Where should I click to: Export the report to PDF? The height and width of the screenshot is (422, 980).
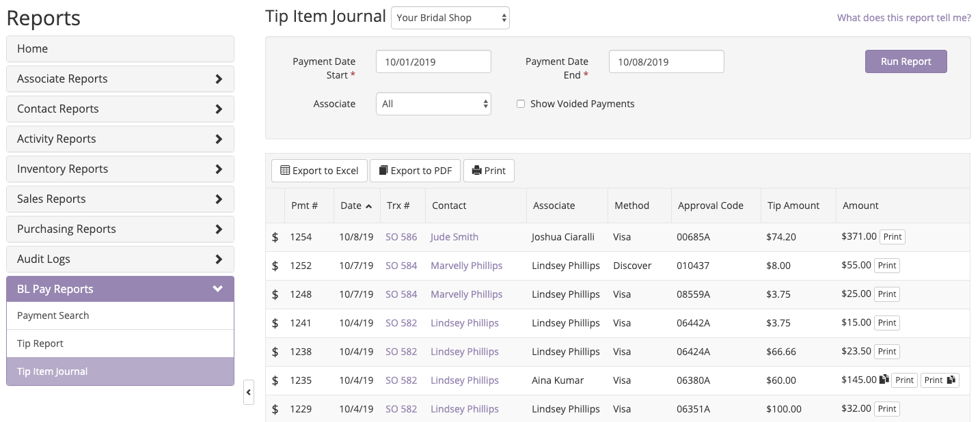415,171
